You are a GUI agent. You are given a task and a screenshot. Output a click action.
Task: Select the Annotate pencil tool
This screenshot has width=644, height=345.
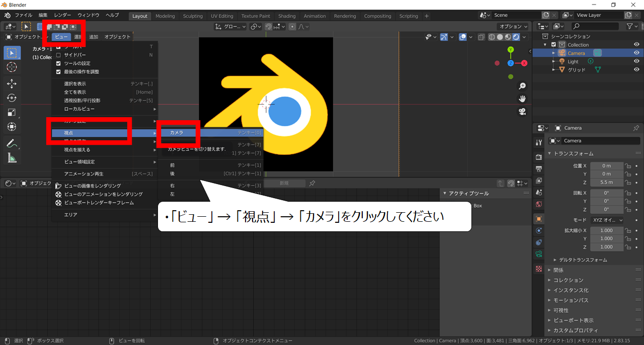(x=13, y=143)
